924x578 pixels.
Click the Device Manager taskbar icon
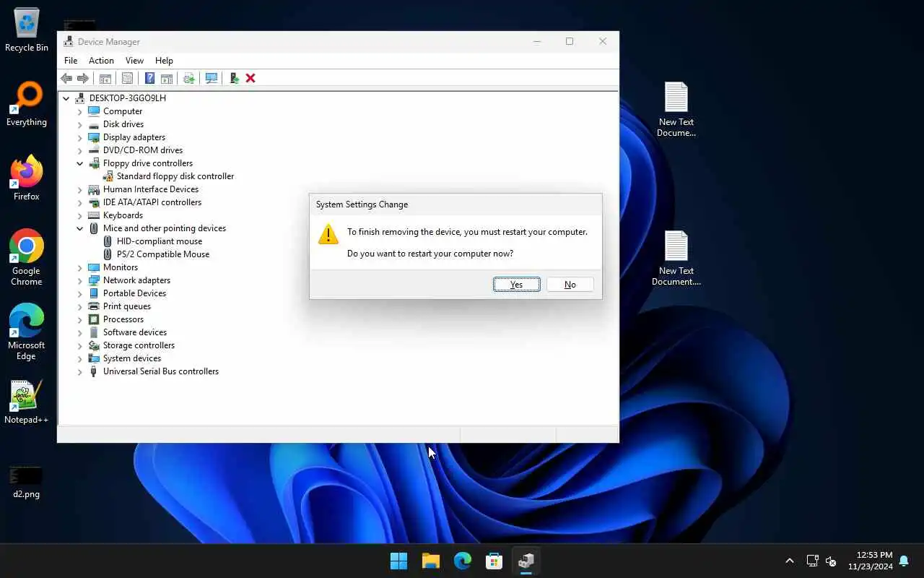click(x=526, y=561)
